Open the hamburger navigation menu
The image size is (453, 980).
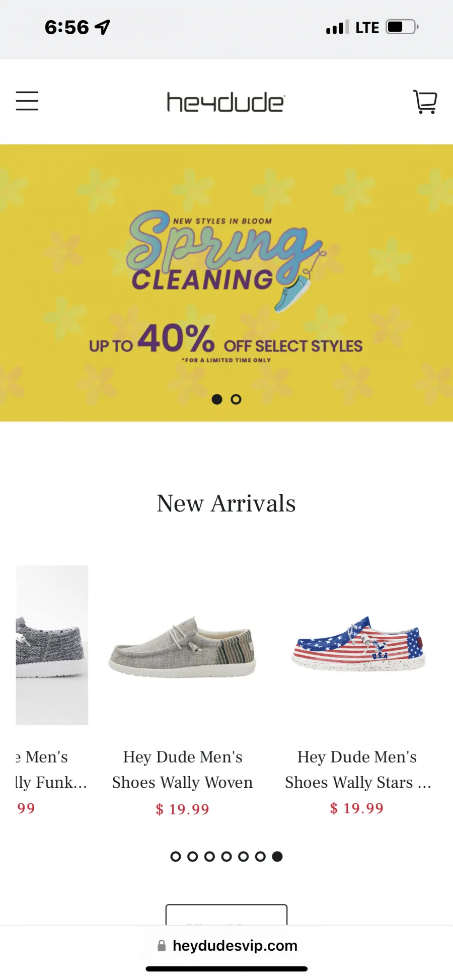(27, 101)
